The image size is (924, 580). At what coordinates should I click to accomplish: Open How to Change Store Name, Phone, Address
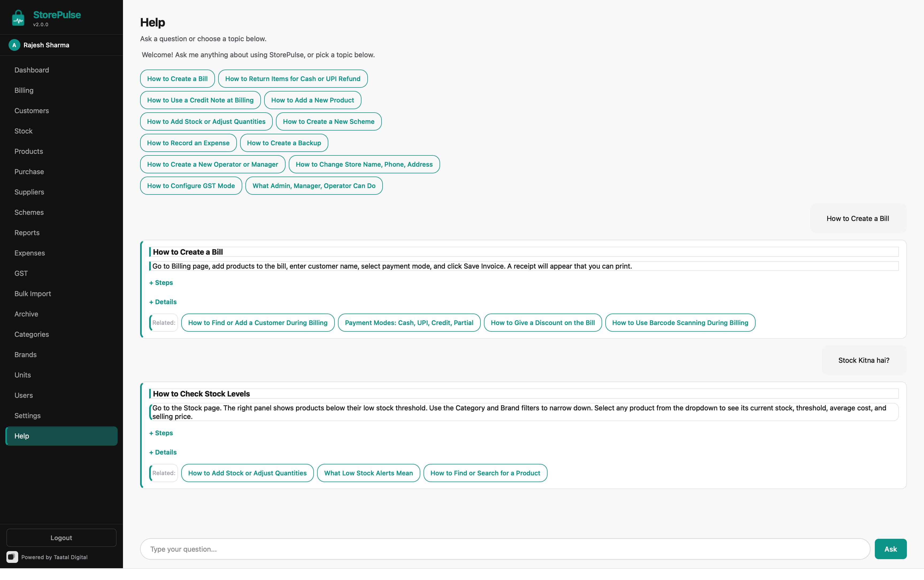364,165
